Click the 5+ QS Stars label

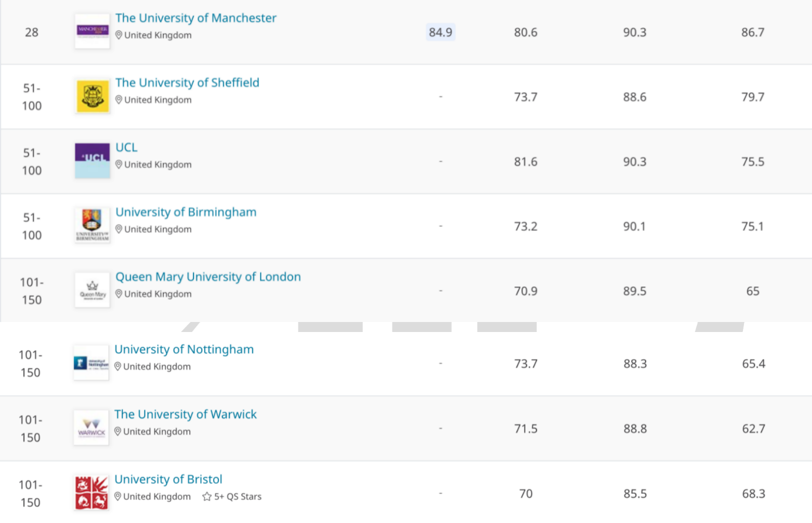pyautogui.click(x=237, y=496)
